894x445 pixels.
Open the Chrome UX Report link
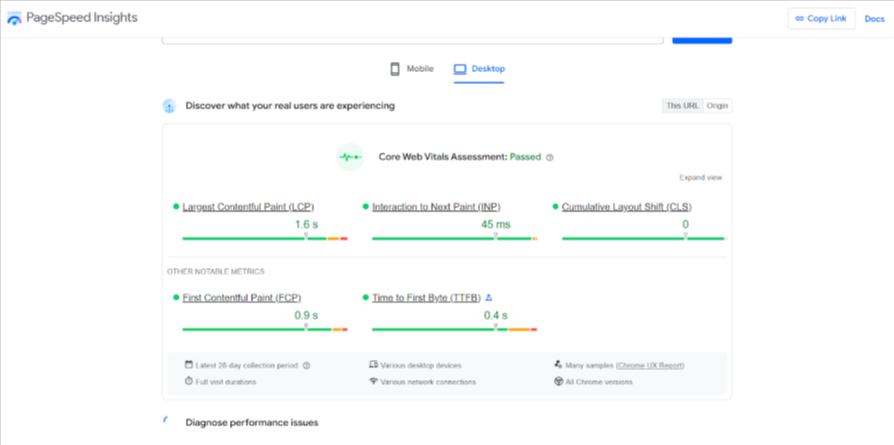[x=650, y=366]
